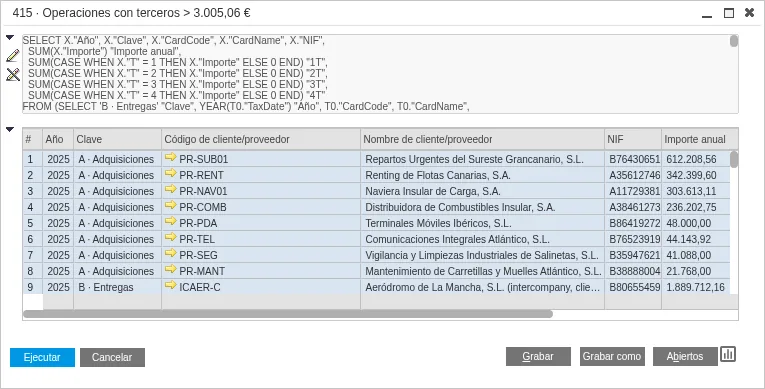Viewport: 765px width, 389px height.
Task: Click the Grabar como button
Action: [612, 356]
